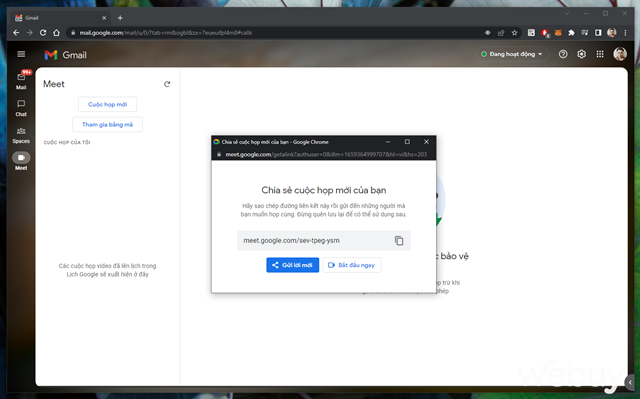This screenshot has width=640, height=399.
Task: Click the Cuộc họp mới button
Action: (107, 104)
